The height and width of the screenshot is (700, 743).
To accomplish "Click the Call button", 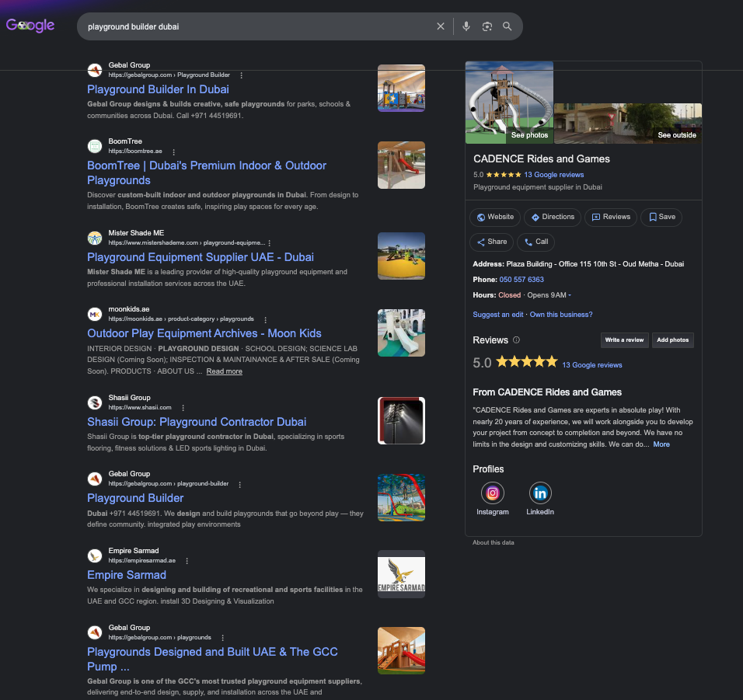I will coord(536,242).
